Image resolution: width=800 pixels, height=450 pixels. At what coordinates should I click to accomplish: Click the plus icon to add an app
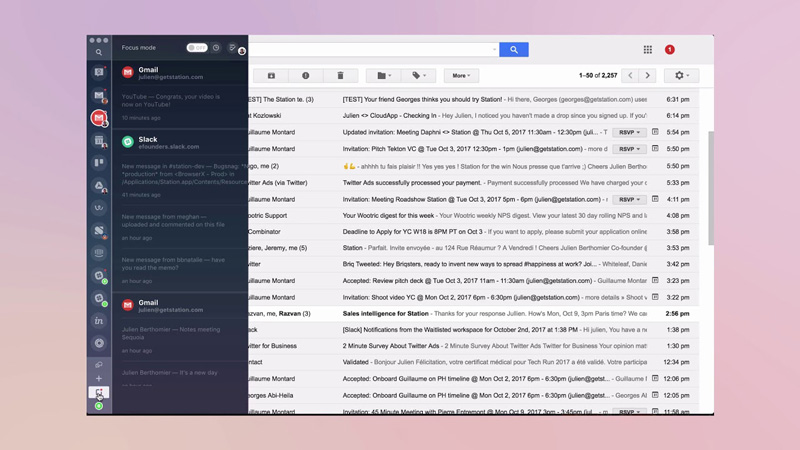99,379
